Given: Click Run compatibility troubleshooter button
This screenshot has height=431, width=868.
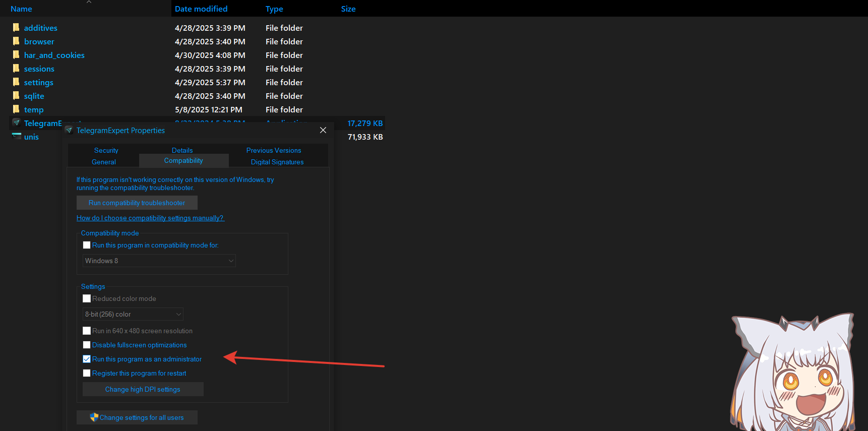Looking at the screenshot, I should (137, 203).
